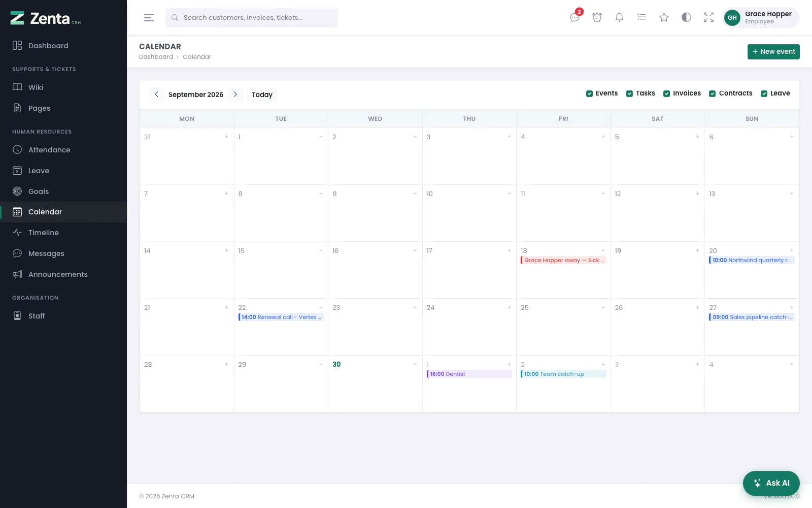Select day 30 in calendar
The width and height of the screenshot is (812, 508).
(x=336, y=364)
